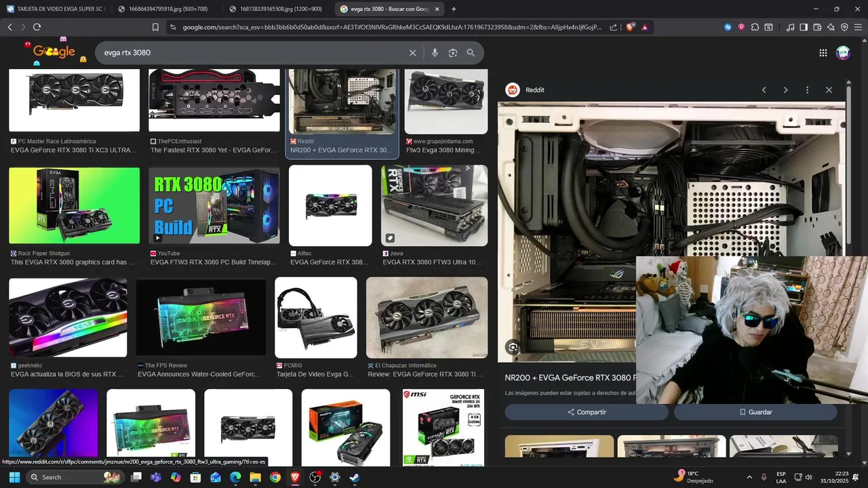Viewport: 868px width, 488px height.
Task: Open the Google apps grid
Action: point(823,53)
